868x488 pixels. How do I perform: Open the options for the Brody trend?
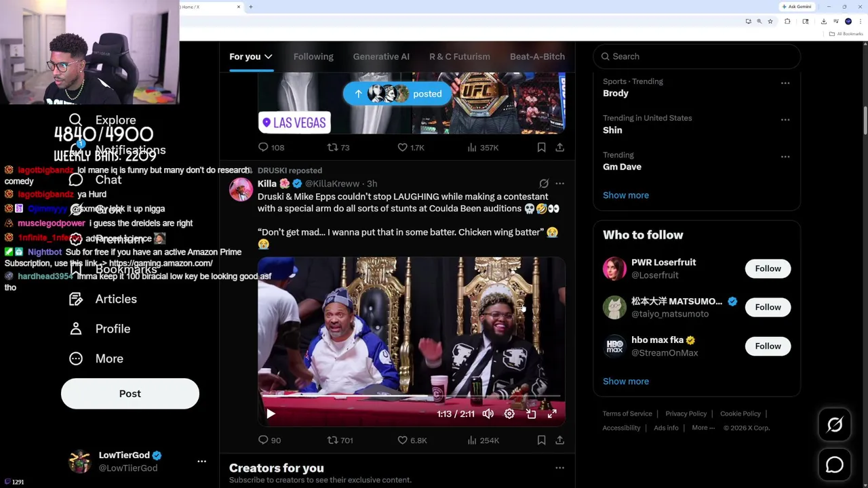[785, 83]
